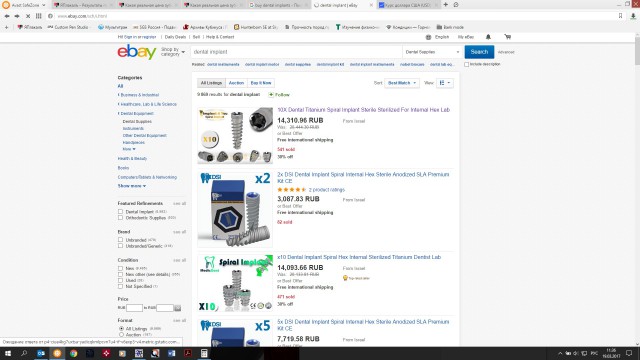Open the Windows Start menu
The height and width of the screenshot is (360, 640).
[x=8, y=353]
